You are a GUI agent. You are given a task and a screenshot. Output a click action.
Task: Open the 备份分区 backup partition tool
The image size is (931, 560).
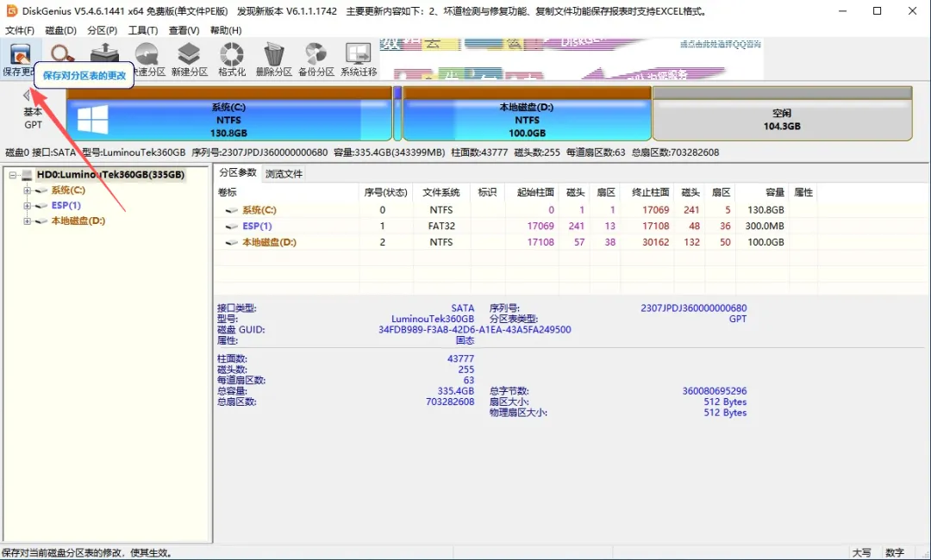(316, 59)
